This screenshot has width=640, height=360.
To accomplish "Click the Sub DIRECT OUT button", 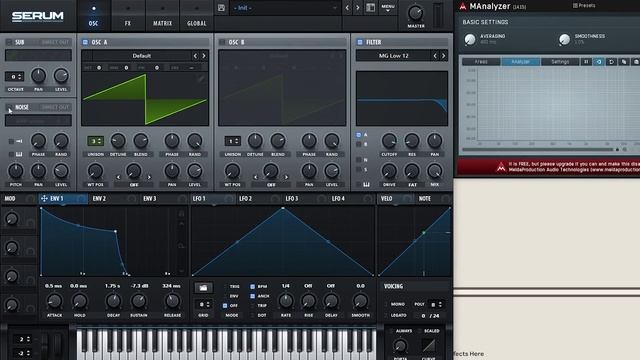I will [x=55, y=42].
